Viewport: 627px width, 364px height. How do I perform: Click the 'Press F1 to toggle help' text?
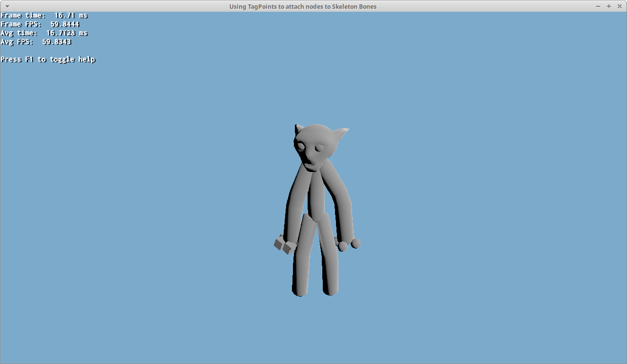(48, 60)
